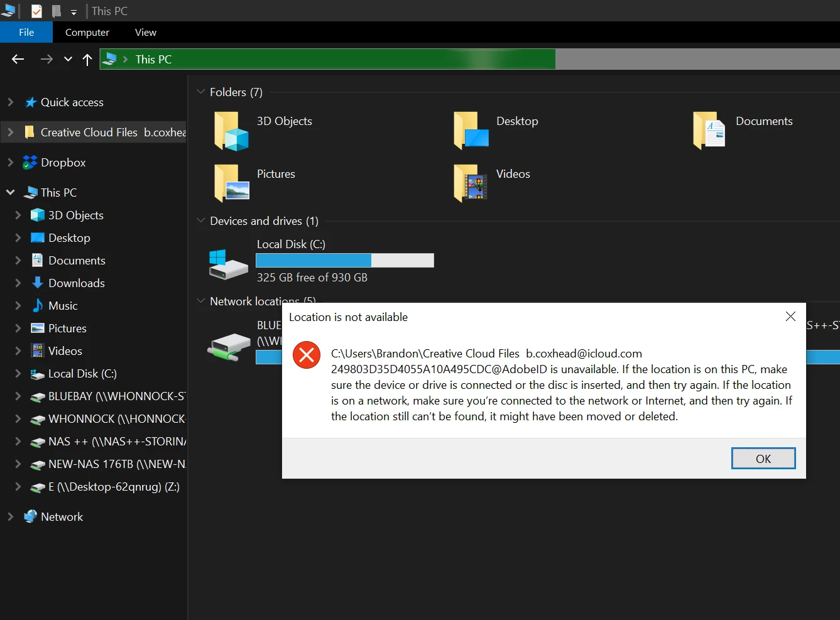Open recent locations dropdown arrow
The height and width of the screenshot is (620, 840).
(x=68, y=59)
